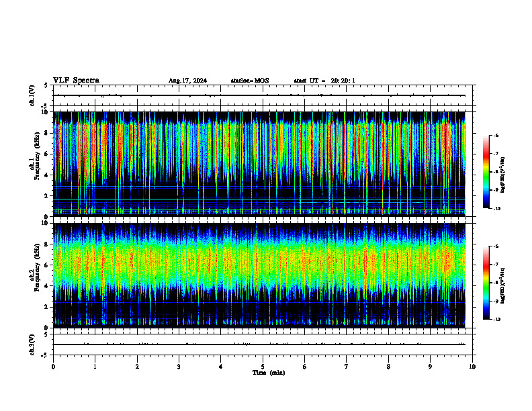This screenshot has width=532, height=411.
Task: Click the ch.3 voltage waveform trace
Action: [259, 345]
